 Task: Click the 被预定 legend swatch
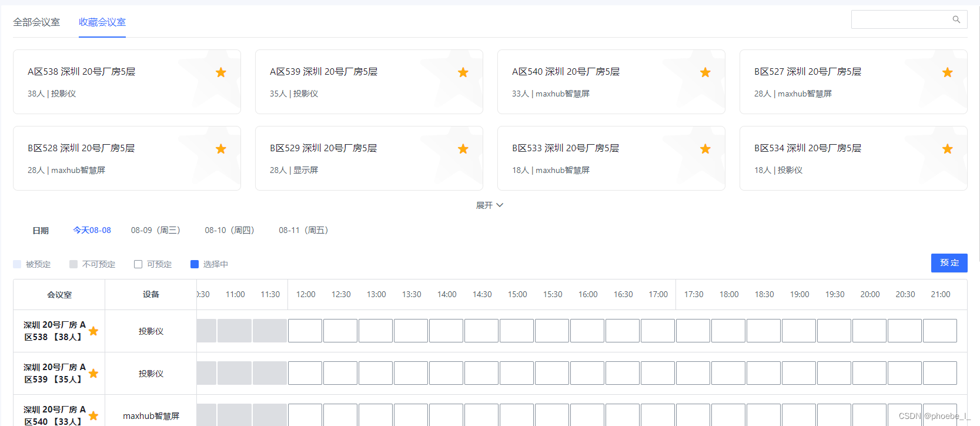(x=17, y=264)
